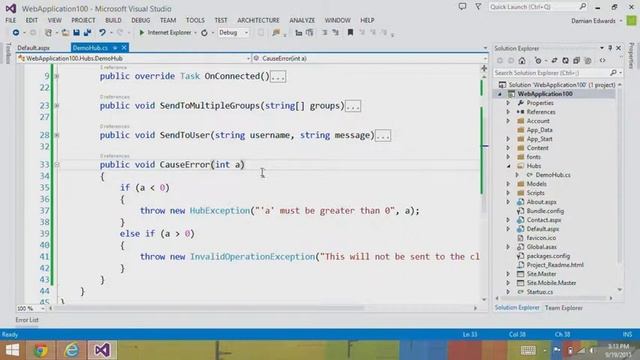Collapse the Hubs folder
The width and height of the screenshot is (640, 360).
pyautogui.click(x=508, y=166)
